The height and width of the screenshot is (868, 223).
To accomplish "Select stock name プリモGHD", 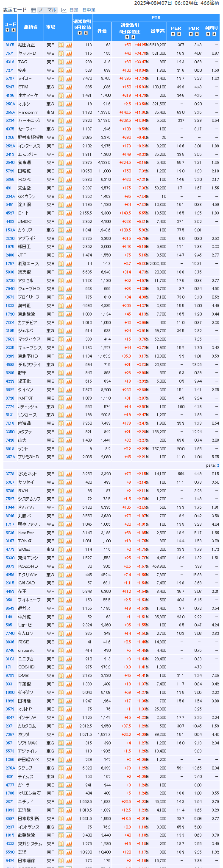I will [28, 457].
